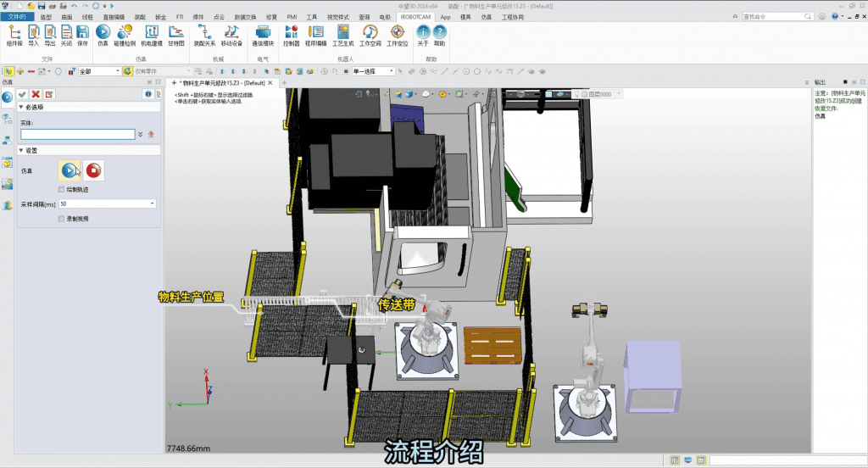Viewport: 868px width, 468px height.
Task: Confirm with the green checkmark button
Action: pyautogui.click(x=23, y=93)
